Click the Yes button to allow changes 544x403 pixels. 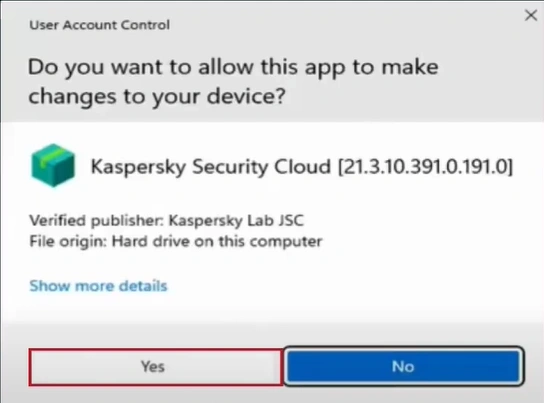point(155,367)
